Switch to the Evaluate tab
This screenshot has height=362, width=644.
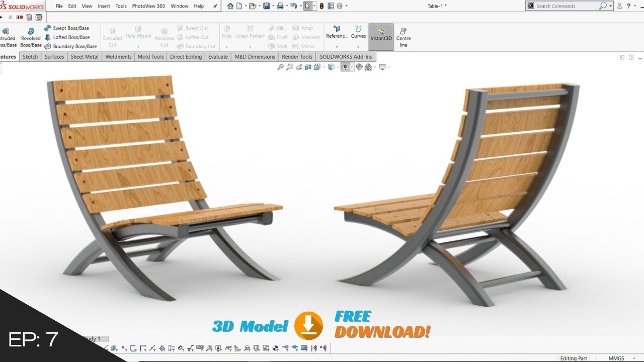click(x=218, y=57)
